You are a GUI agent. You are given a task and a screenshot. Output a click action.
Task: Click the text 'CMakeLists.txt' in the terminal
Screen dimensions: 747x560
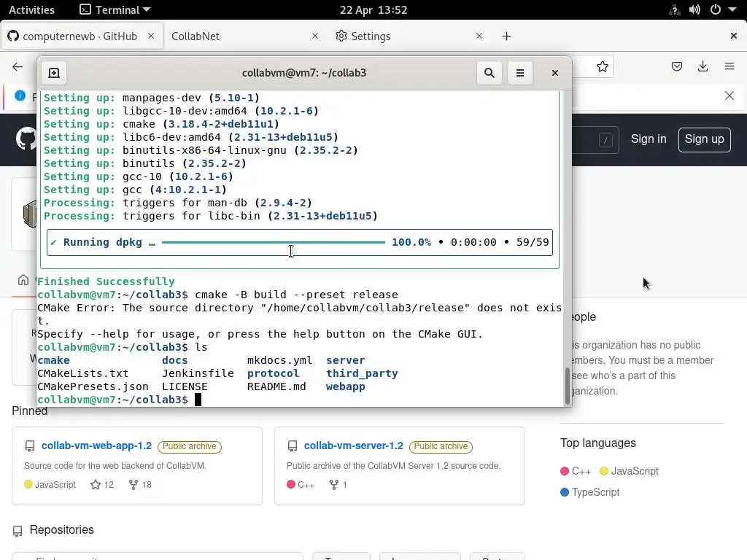[x=83, y=373]
